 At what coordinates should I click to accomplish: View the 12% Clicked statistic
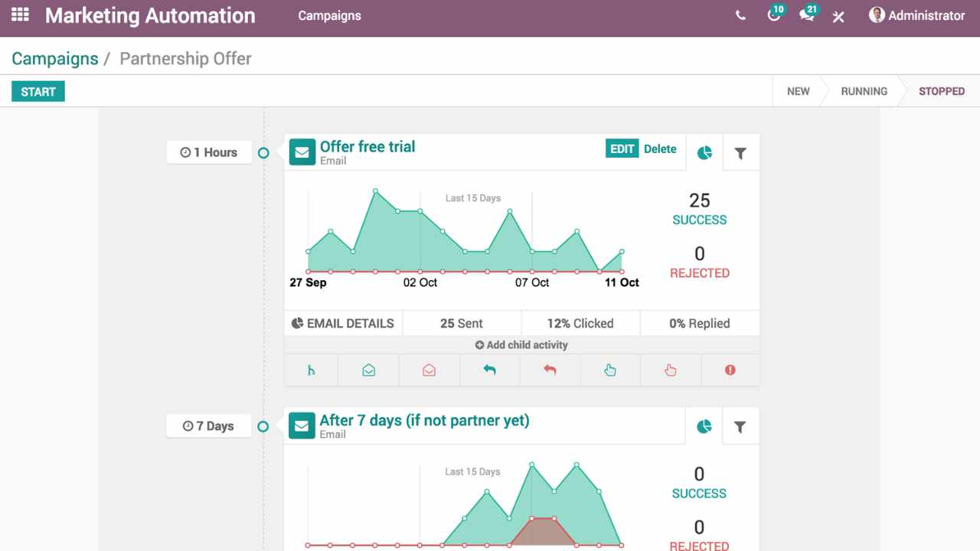[x=580, y=323]
